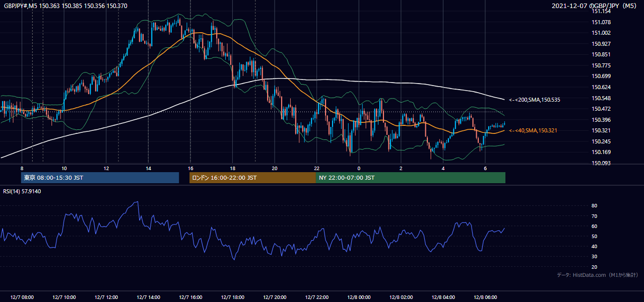Screen dimensions: 644x302
Task: Click RSI level 20 on the scale
Action: (595, 267)
